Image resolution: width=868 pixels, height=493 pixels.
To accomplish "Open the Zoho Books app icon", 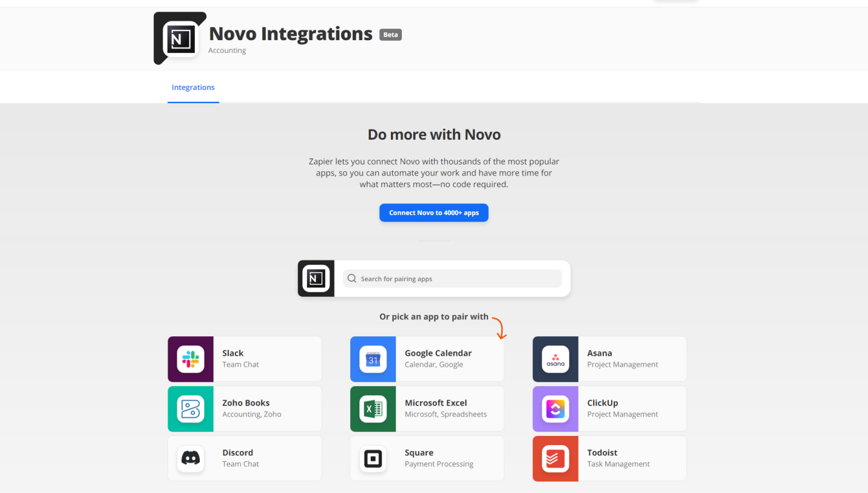I will point(191,409).
